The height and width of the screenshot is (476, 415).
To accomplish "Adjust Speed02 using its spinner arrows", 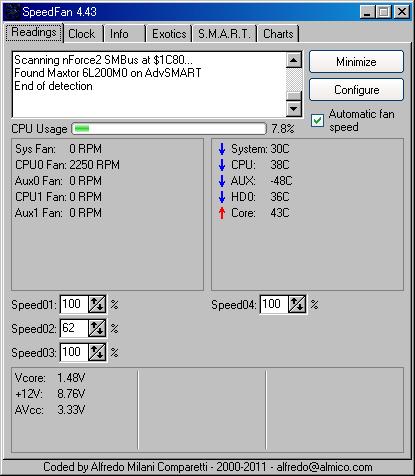I will [x=97, y=328].
